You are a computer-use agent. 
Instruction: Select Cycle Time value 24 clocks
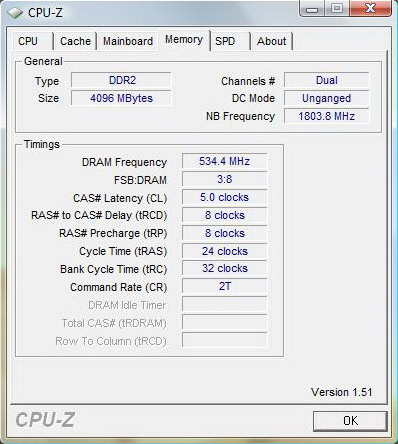point(225,251)
